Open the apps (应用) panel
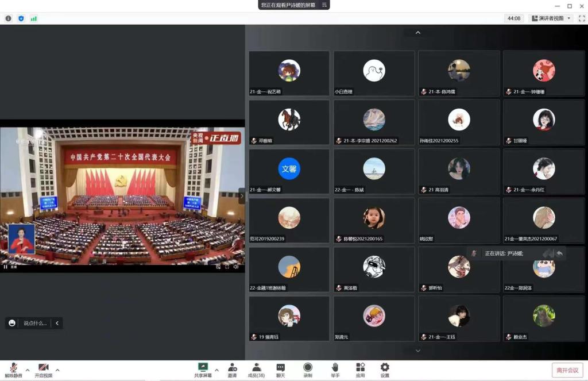The image size is (588, 381). click(x=360, y=368)
